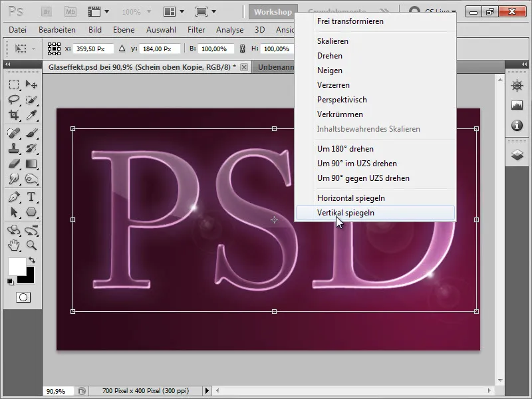This screenshot has height=399, width=532.
Task: Open the Layers panel icon
Action: [x=517, y=154]
